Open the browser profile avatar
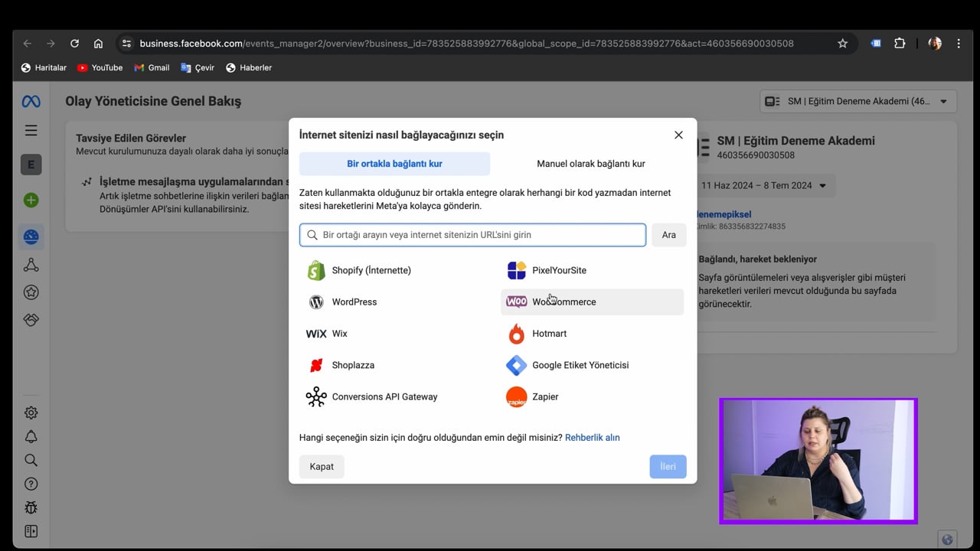This screenshot has height=551, width=980. coord(935,44)
